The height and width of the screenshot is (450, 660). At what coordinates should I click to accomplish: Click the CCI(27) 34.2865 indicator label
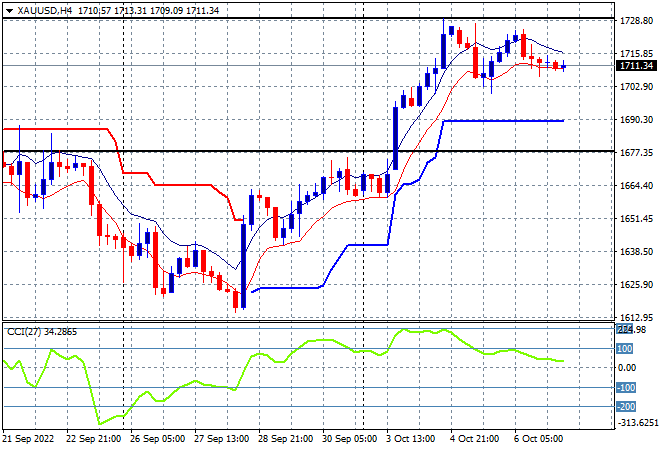pos(42,332)
